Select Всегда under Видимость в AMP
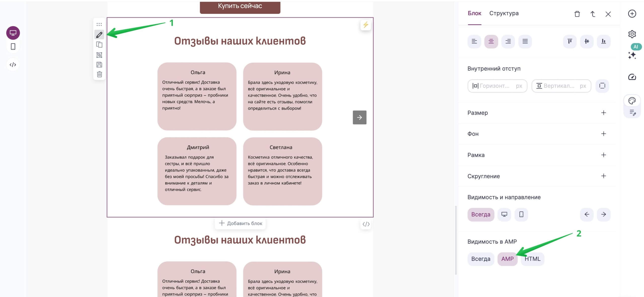Image resolution: width=644 pixels, height=297 pixels. click(x=481, y=259)
